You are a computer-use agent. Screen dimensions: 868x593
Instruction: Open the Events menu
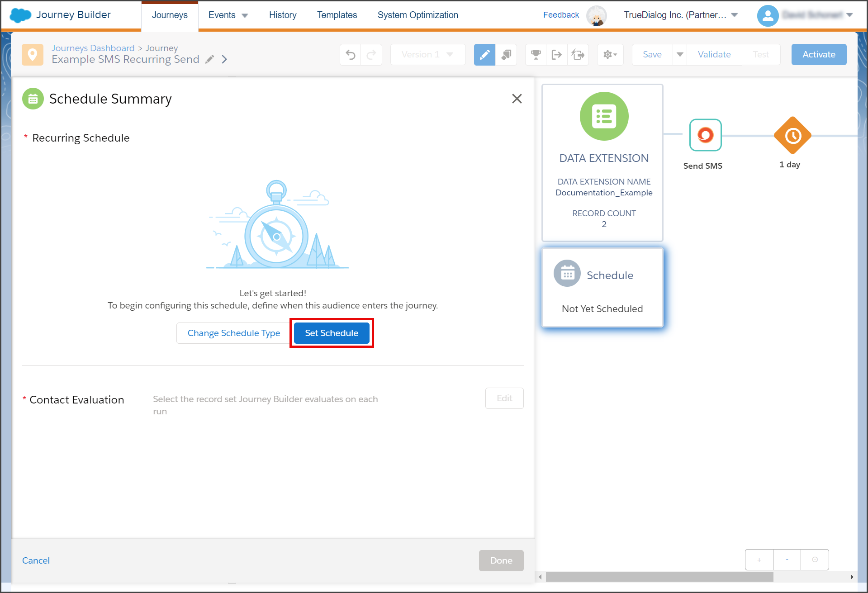tap(228, 15)
